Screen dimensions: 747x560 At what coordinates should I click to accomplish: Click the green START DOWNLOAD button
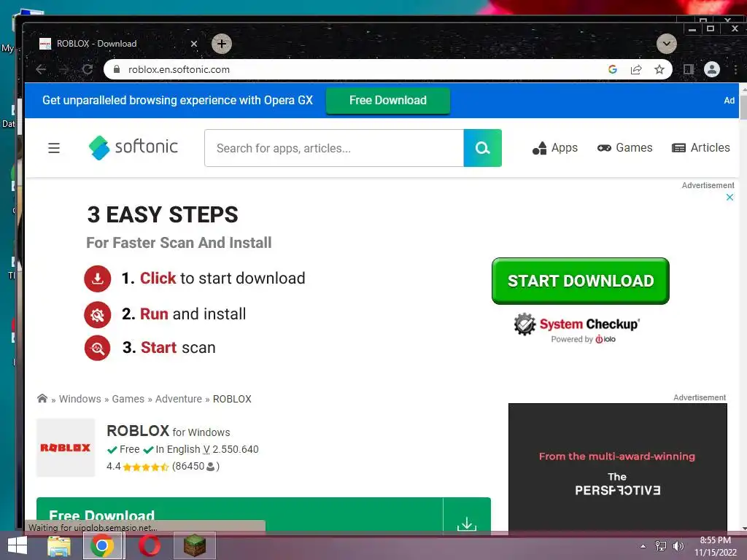coord(580,281)
